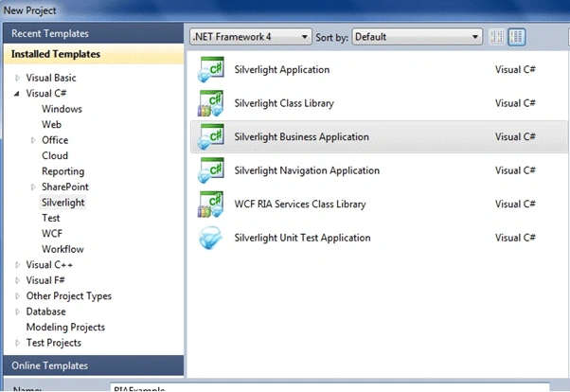This screenshot has height=392, width=570.
Task: Select the Other Project Types label
Action: click(x=69, y=296)
